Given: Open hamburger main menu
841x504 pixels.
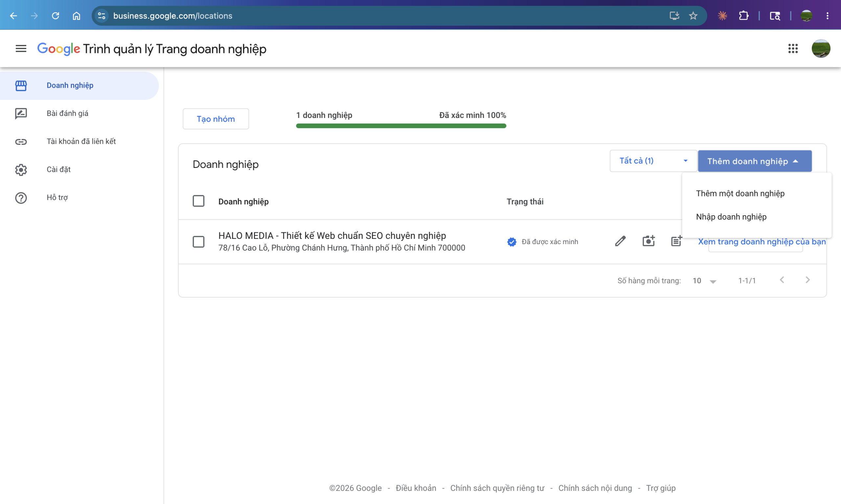Looking at the screenshot, I should [x=21, y=49].
